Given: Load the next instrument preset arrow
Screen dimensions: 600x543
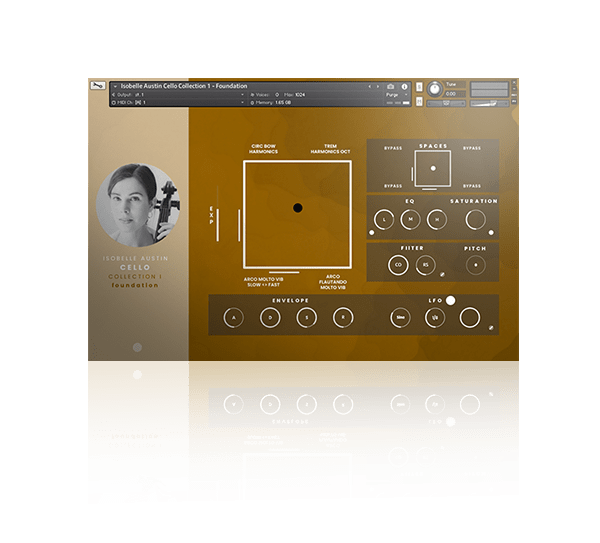Looking at the screenshot, I should (378, 86).
